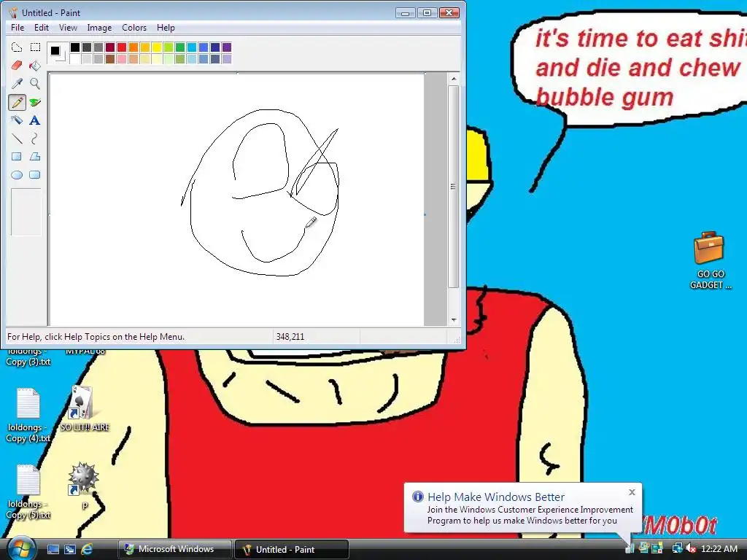747x560 pixels.
Task: Click Switch Between Windows quick launch icon
Action: (70, 550)
